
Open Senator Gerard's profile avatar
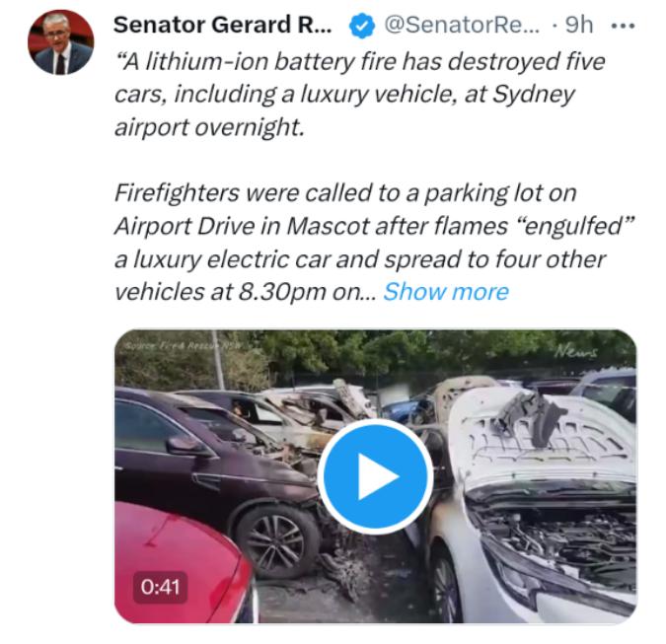61,42
